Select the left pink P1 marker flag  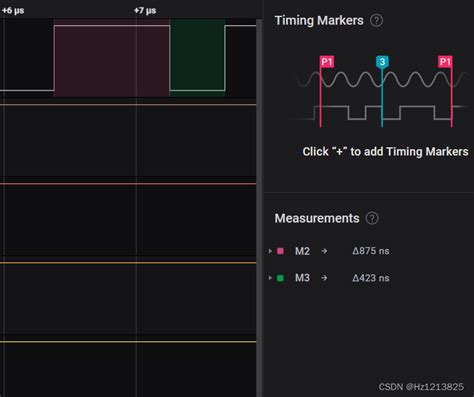(x=327, y=62)
